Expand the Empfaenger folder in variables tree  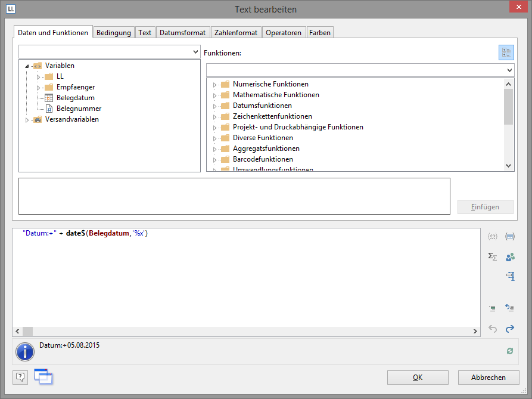coord(38,88)
